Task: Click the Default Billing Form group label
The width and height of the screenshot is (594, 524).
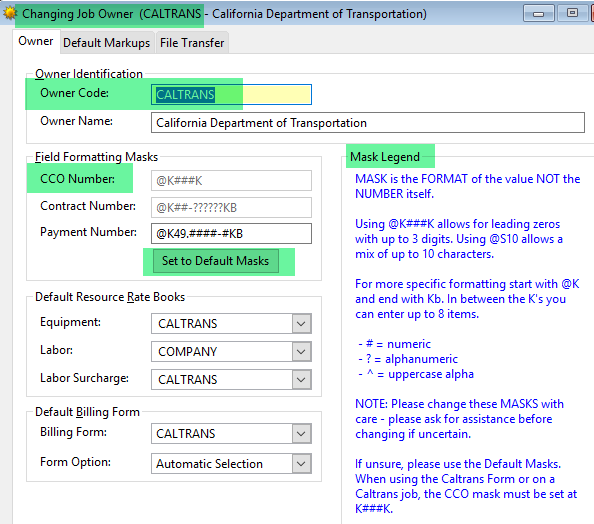Action: [87, 412]
